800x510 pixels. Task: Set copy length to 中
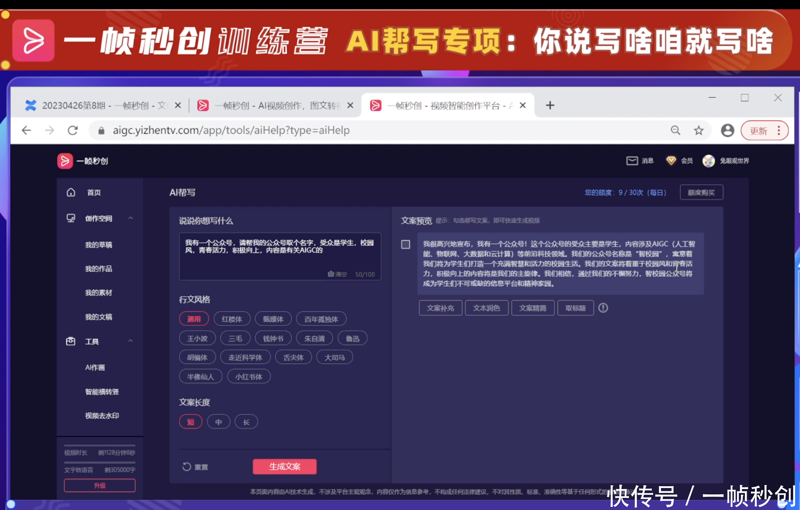pos(219,422)
